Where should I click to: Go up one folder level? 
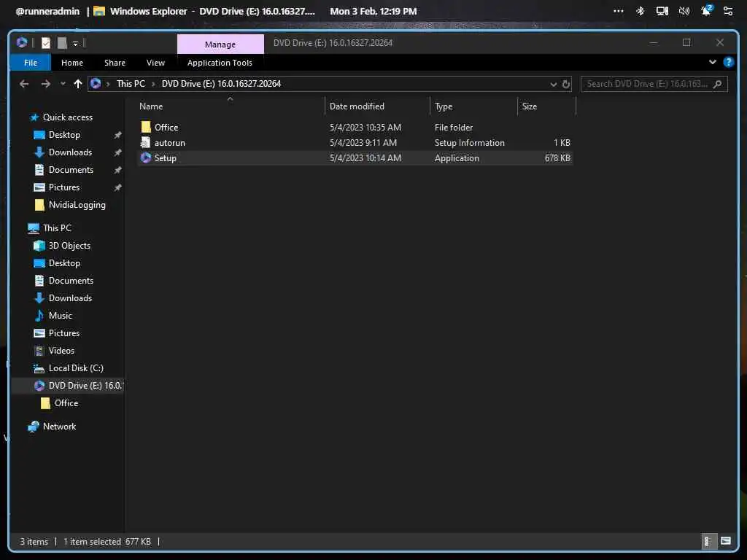[x=78, y=84]
